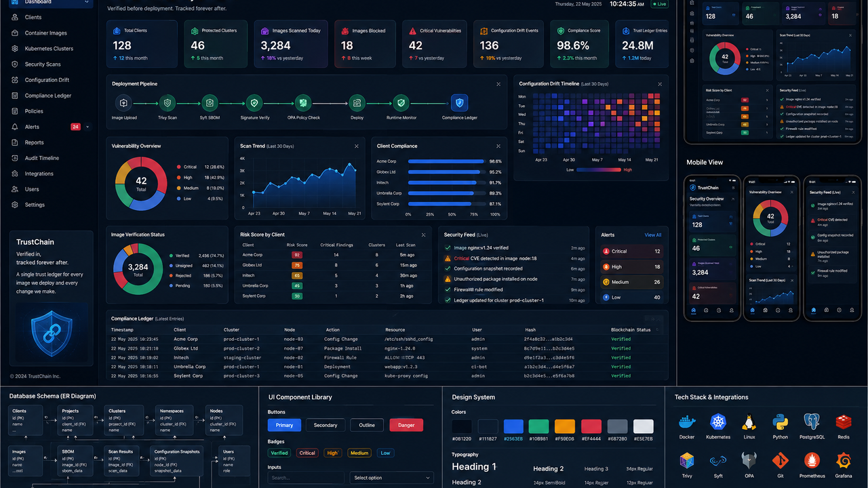Click the Critical 12 alerts row

pyautogui.click(x=631, y=251)
